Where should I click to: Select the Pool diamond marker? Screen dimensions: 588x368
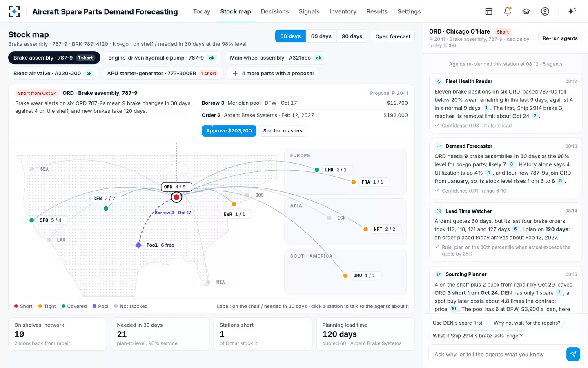point(138,245)
